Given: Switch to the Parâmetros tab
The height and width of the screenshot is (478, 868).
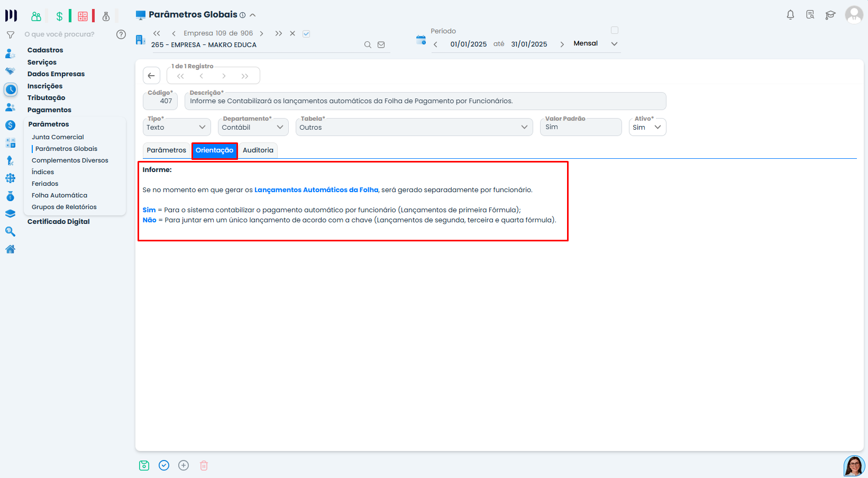Looking at the screenshot, I should [x=167, y=150].
